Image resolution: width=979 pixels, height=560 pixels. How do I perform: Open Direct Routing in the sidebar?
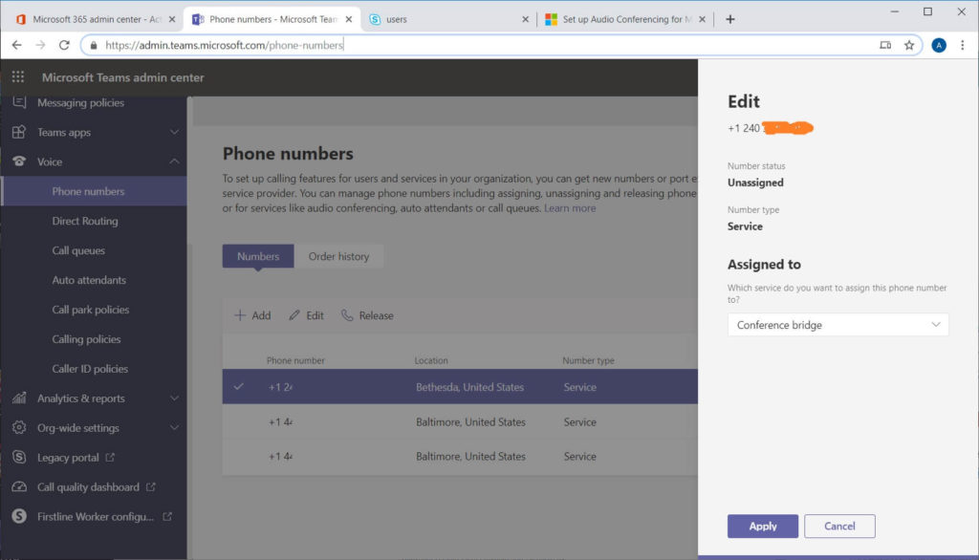click(85, 221)
